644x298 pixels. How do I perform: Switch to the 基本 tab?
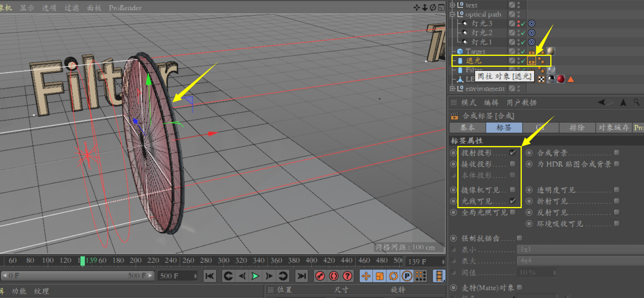pos(467,127)
